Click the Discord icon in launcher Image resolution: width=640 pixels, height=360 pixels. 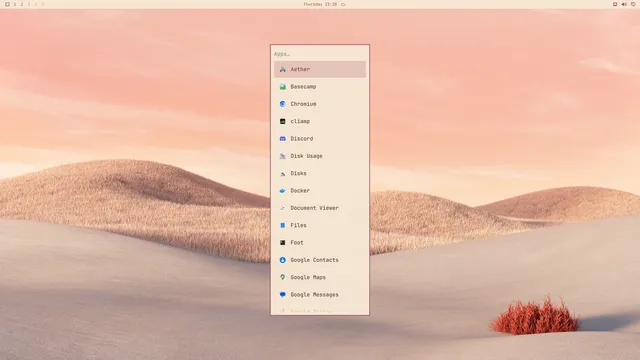(282, 139)
